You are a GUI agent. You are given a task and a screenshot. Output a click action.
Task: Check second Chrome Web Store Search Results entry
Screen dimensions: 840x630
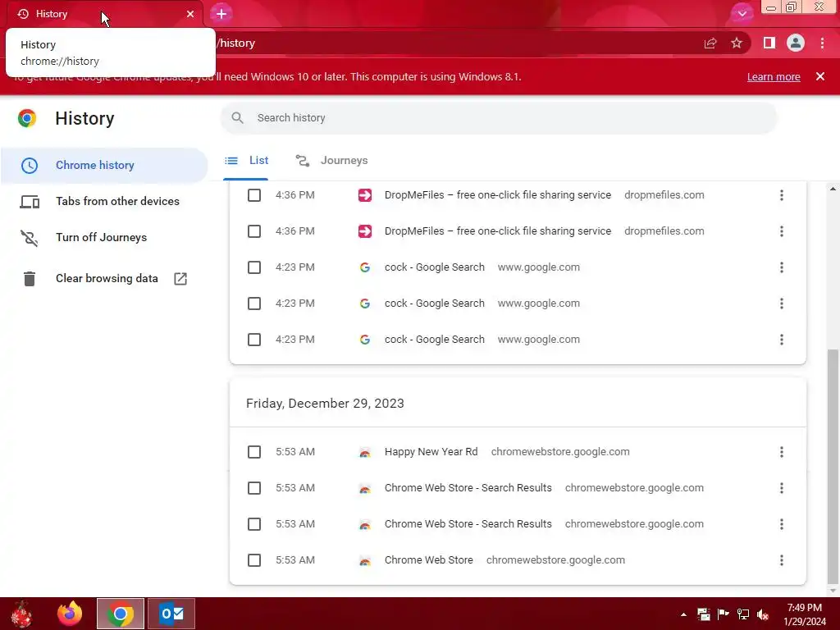[x=254, y=524]
